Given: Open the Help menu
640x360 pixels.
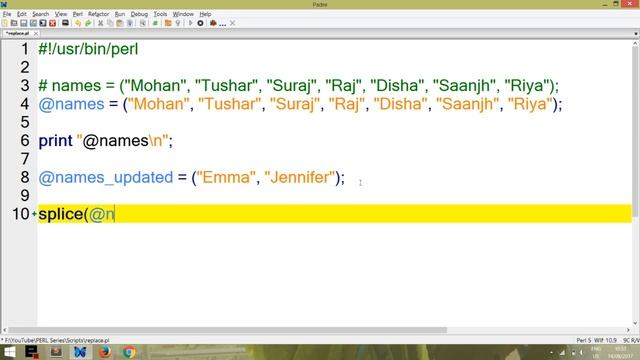Looking at the screenshot, I should (x=205, y=14).
